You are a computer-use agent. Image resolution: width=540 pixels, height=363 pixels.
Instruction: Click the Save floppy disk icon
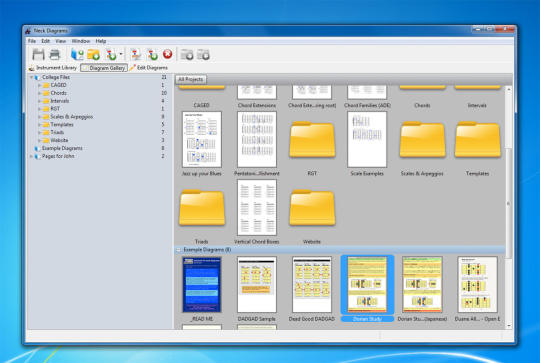click(38, 54)
